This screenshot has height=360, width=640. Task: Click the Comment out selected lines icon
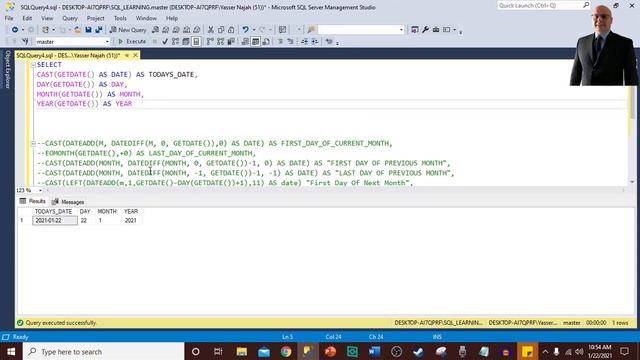pyautogui.click(x=280, y=41)
